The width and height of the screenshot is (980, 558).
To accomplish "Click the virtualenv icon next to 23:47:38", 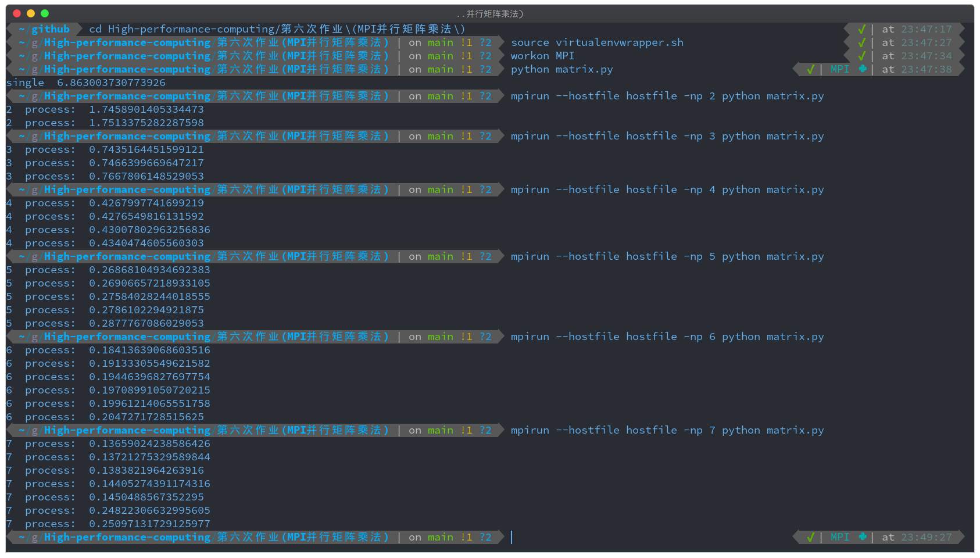I will tap(863, 69).
